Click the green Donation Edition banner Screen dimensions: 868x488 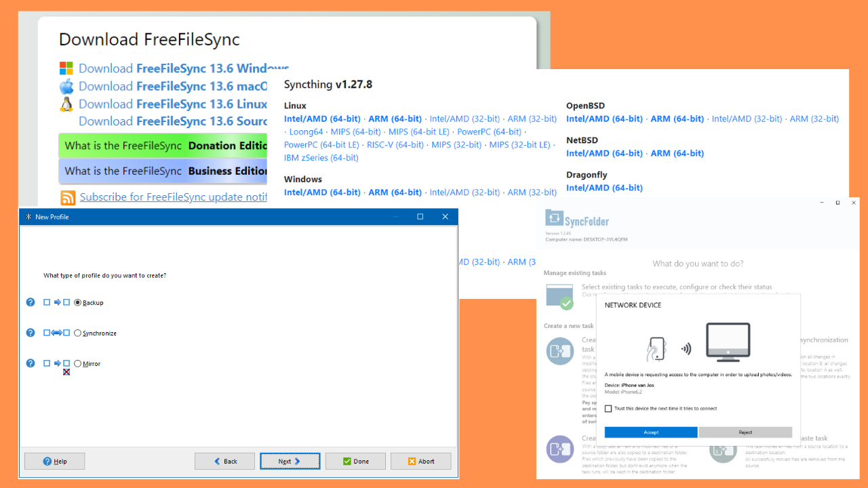click(x=163, y=146)
